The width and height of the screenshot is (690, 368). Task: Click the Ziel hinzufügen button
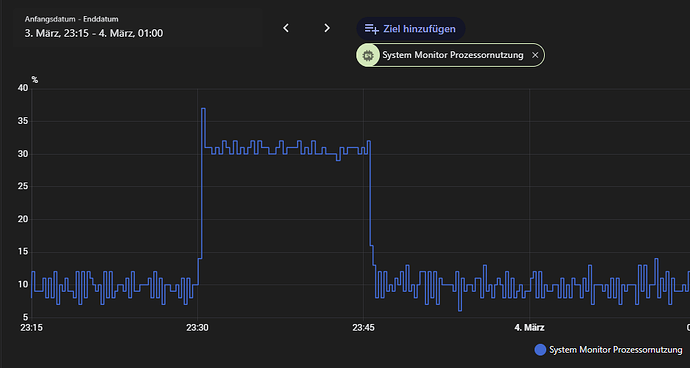click(x=411, y=29)
